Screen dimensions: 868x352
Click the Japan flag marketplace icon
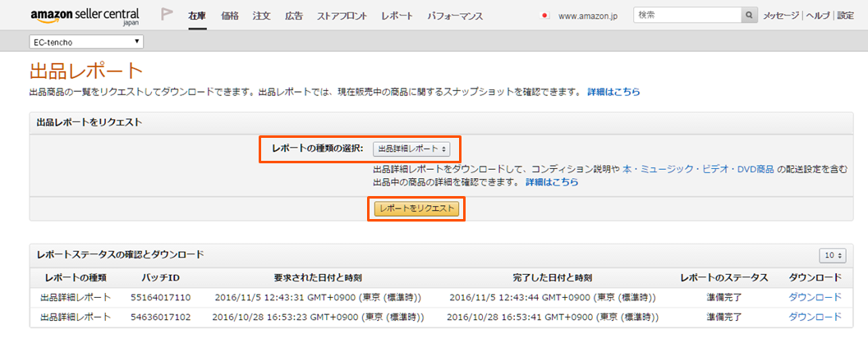pyautogui.click(x=544, y=16)
